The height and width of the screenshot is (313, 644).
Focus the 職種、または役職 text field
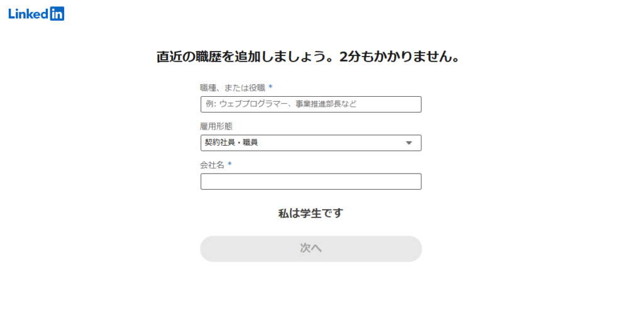311,104
